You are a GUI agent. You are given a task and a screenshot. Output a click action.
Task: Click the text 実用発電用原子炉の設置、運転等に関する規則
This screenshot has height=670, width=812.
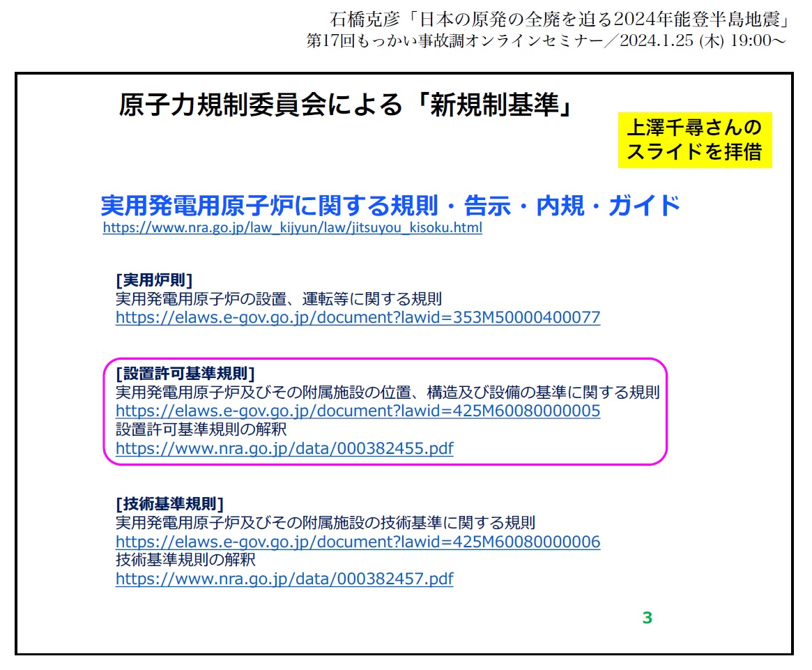278,299
